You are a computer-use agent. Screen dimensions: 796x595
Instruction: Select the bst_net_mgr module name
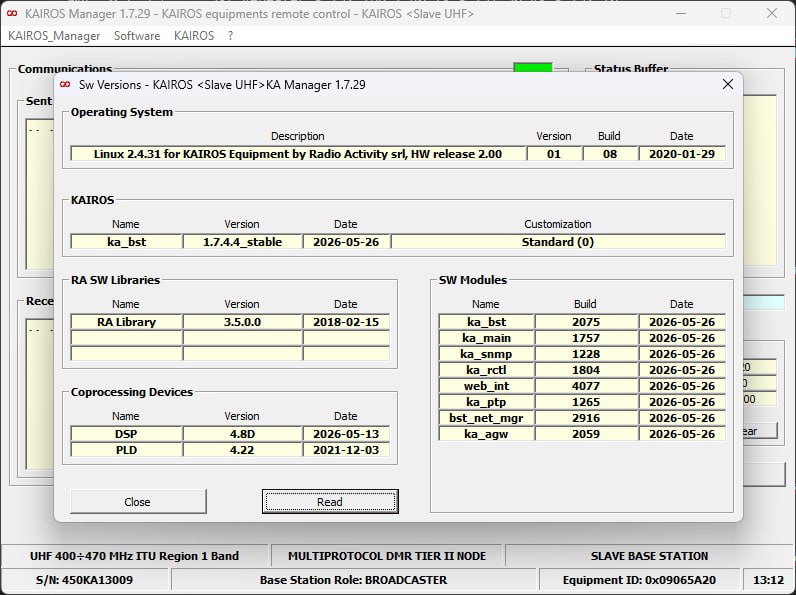tap(486, 418)
